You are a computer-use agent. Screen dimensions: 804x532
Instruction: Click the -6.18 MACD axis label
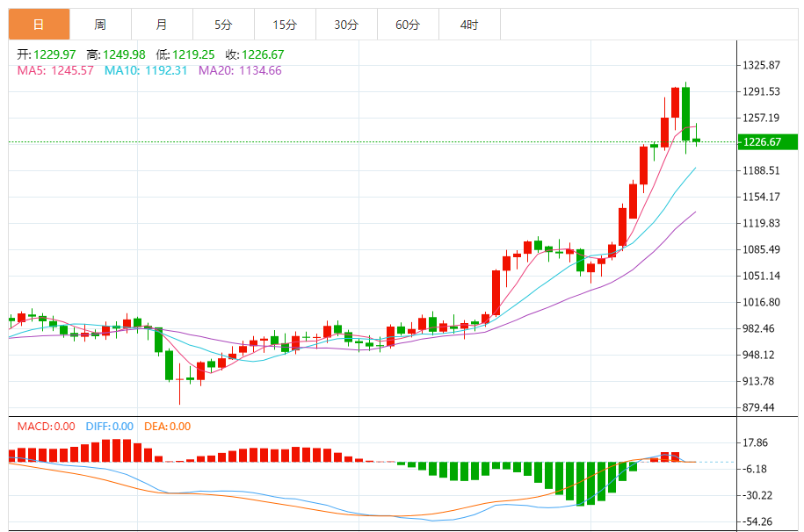pyautogui.click(x=754, y=469)
